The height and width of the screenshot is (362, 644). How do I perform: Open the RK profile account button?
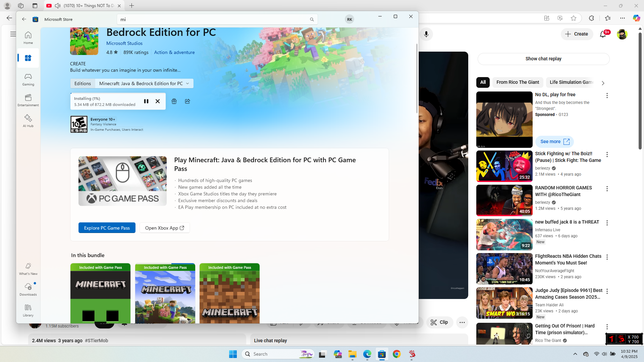click(350, 19)
